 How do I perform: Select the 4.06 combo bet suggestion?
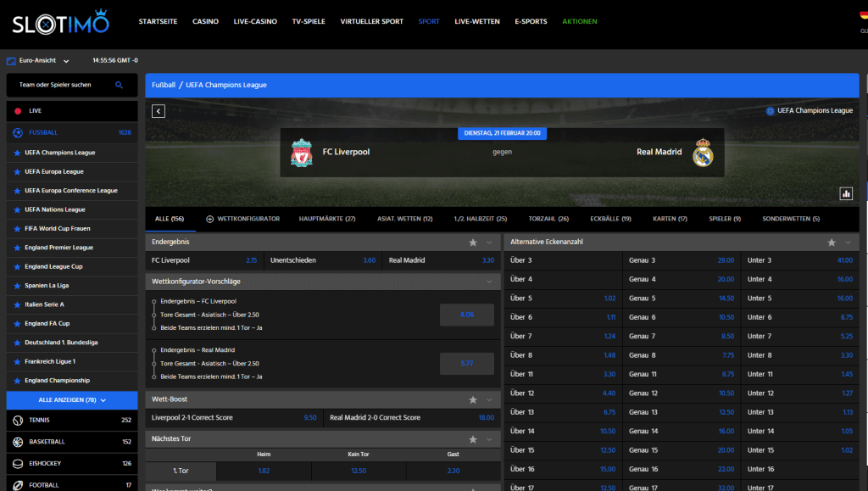click(x=467, y=315)
